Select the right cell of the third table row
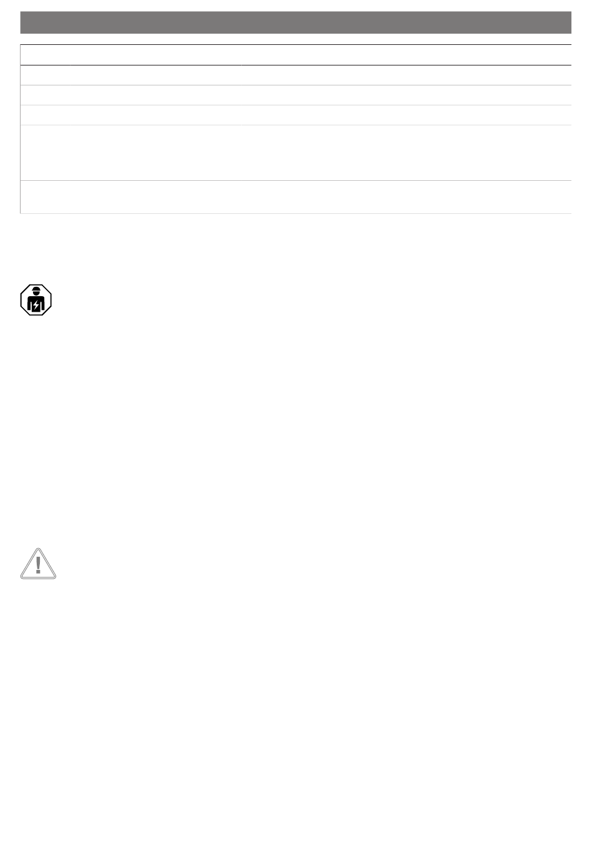 (x=406, y=95)
